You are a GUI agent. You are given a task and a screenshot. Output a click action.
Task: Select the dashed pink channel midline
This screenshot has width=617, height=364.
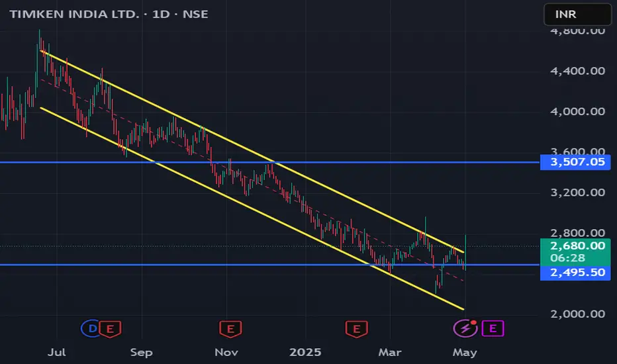252,180
